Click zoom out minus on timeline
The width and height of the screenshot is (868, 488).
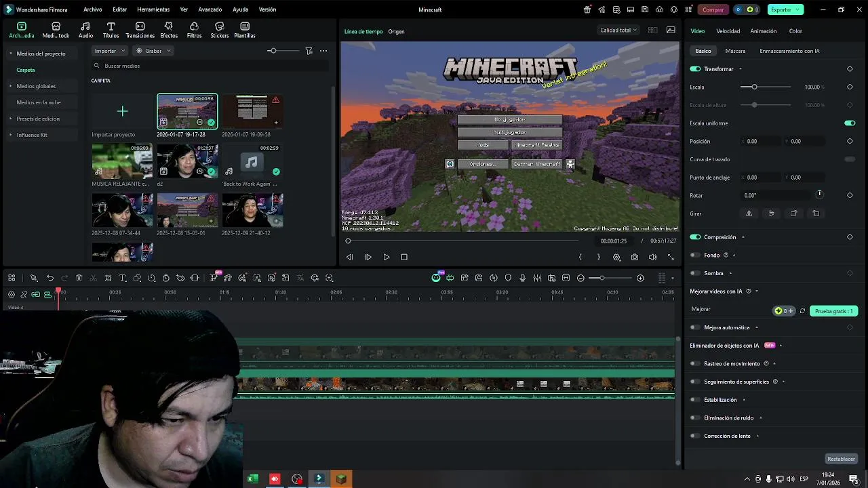coord(580,278)
